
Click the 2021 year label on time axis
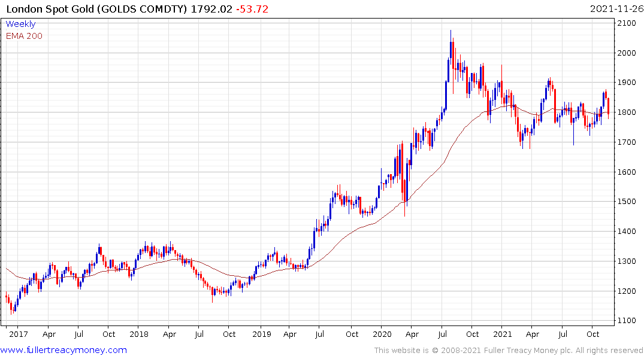pyautogui.click(x=503, y=334)
